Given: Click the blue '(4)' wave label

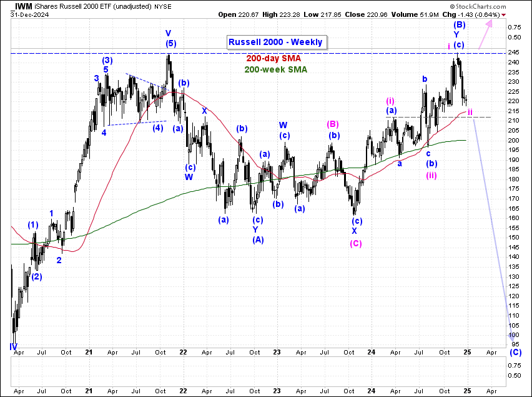Looking at the screenshot, I should click(158, 128).
